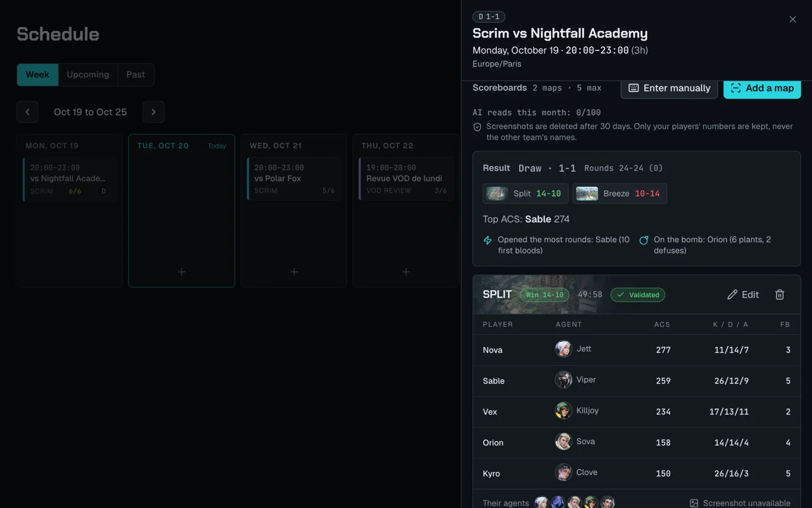Click the D 1-1 badge in header
This screenshot has height=508, width=812.
coord(489,17)
